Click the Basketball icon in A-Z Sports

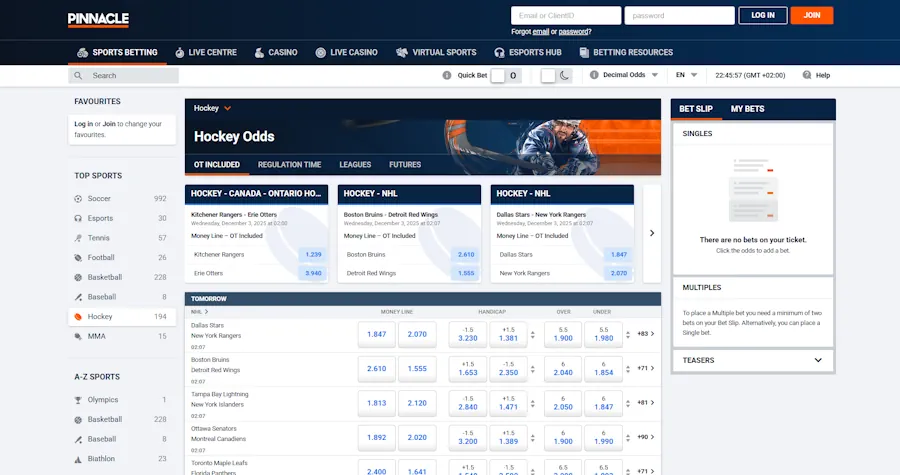pos(78,420)
